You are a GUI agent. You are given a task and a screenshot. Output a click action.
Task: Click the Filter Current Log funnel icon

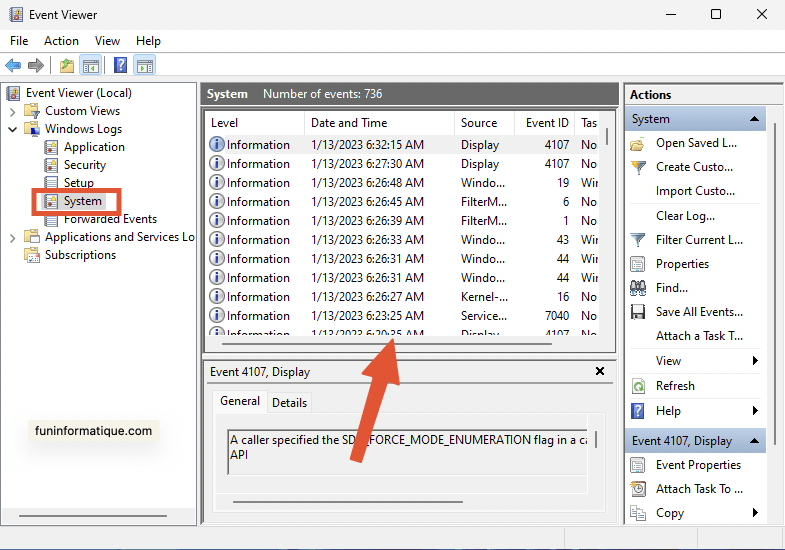pos(638,240)
